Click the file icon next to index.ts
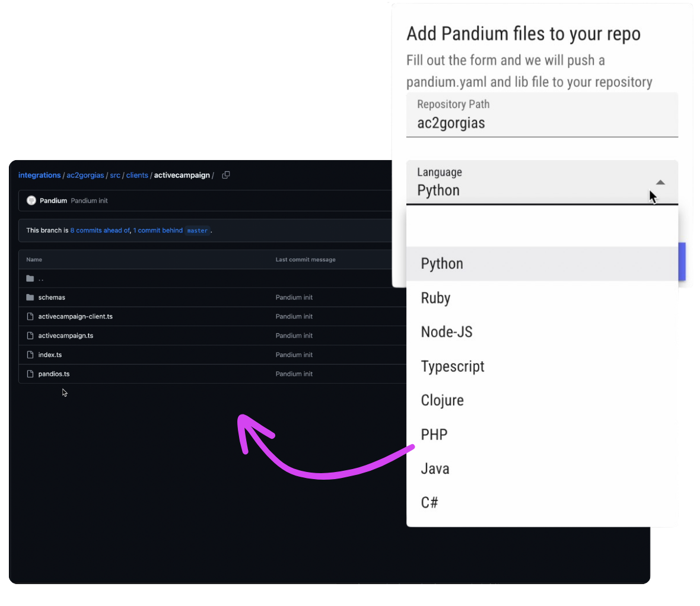This screenshot has height=606, width=700. tap(30, 355)
